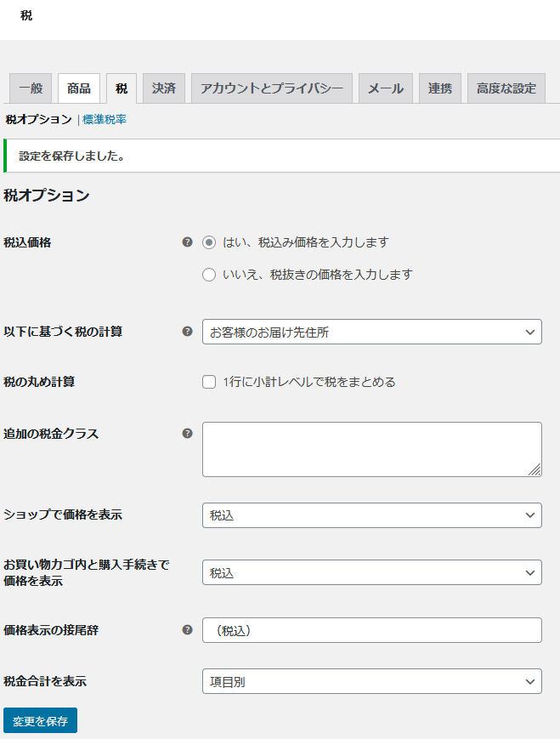
Task: Click help icon next to 税込価格
Action: point(187,242)
